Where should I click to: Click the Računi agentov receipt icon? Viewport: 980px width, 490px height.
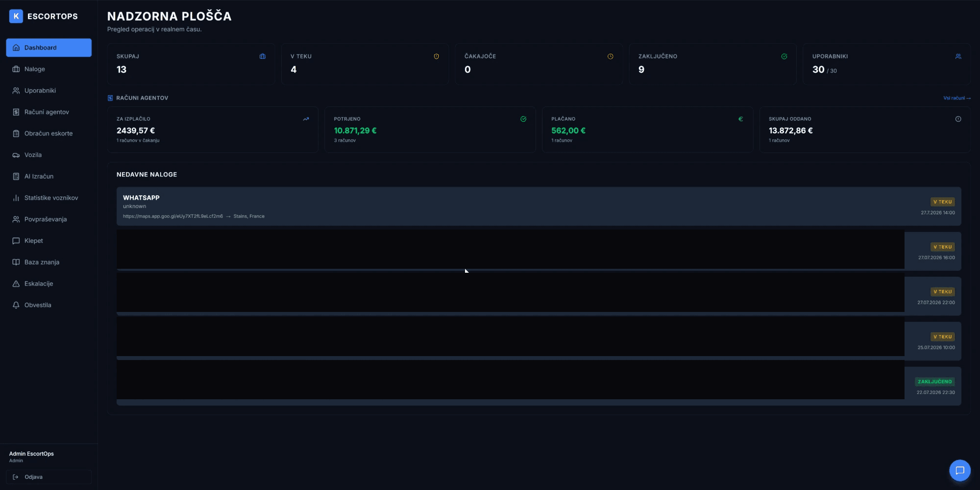click(16, 112)
